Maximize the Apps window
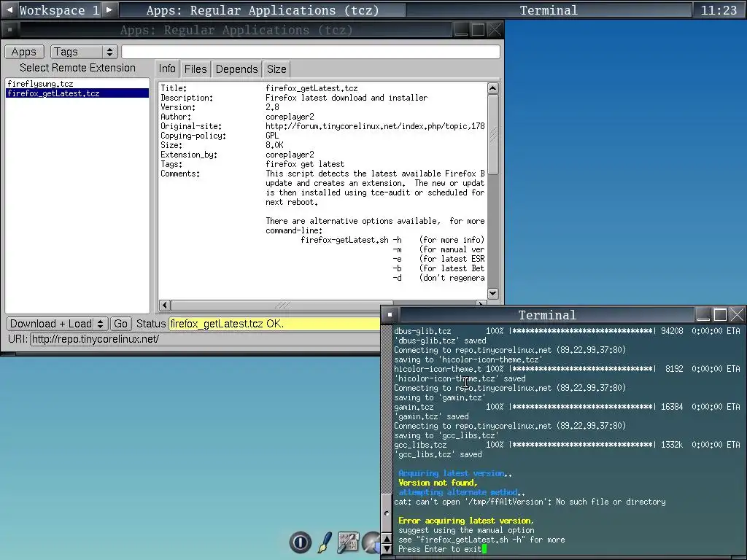 (478, 30)
